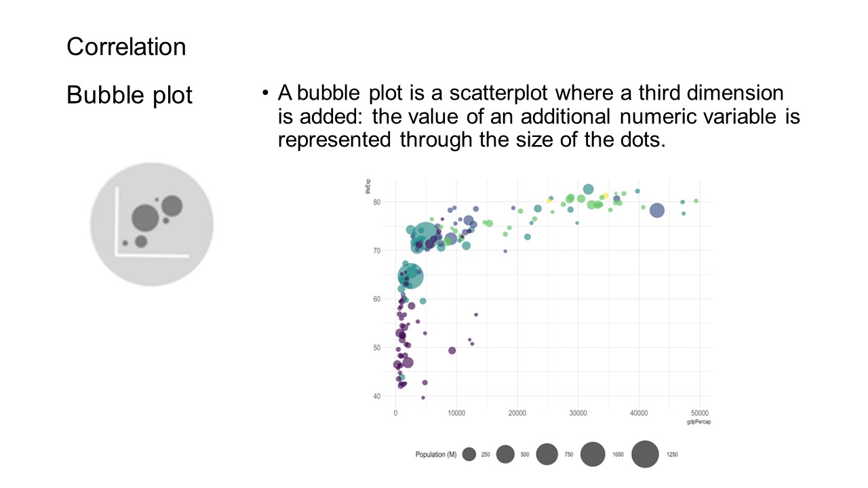The image size is (868, 488).
Task: Click the gdpPercap x-axis label
Action: (698, 422)
